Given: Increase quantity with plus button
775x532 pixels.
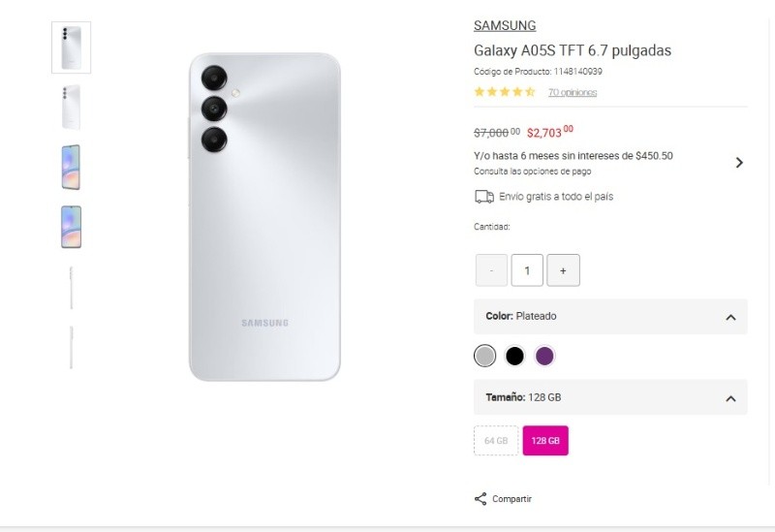Looking at the screenshot, I should (563, 270).
